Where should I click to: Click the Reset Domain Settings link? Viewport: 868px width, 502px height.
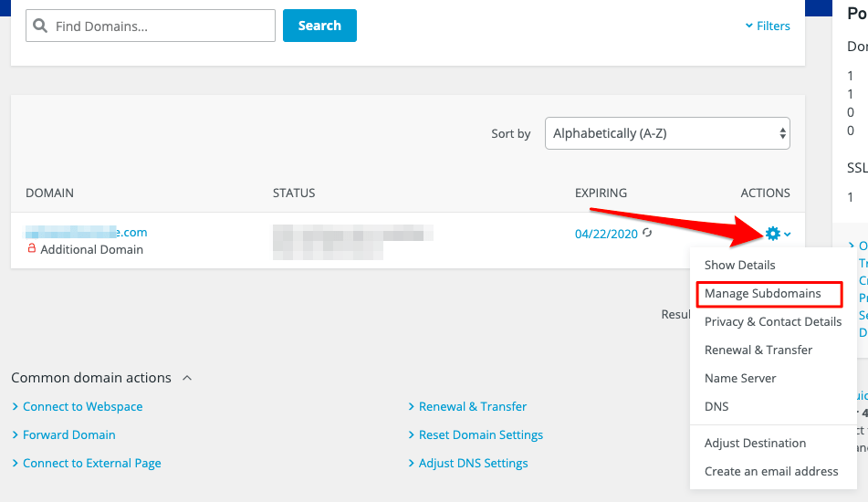(x=480, y=435)
